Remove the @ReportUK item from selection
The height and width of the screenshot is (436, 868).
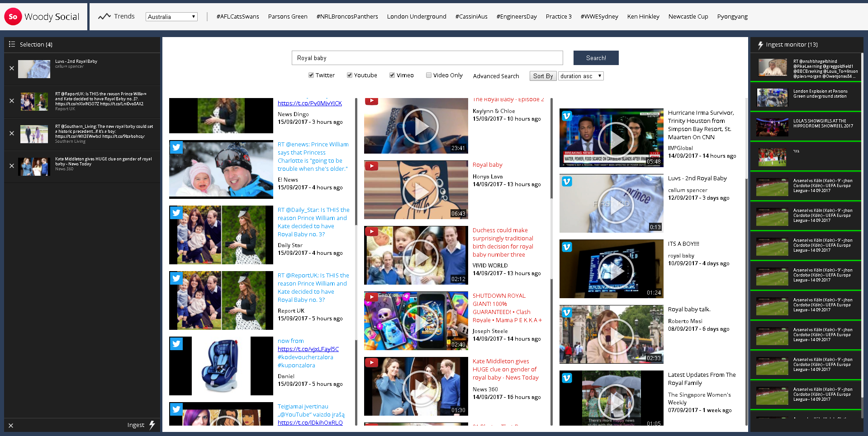tap(12, 101)
